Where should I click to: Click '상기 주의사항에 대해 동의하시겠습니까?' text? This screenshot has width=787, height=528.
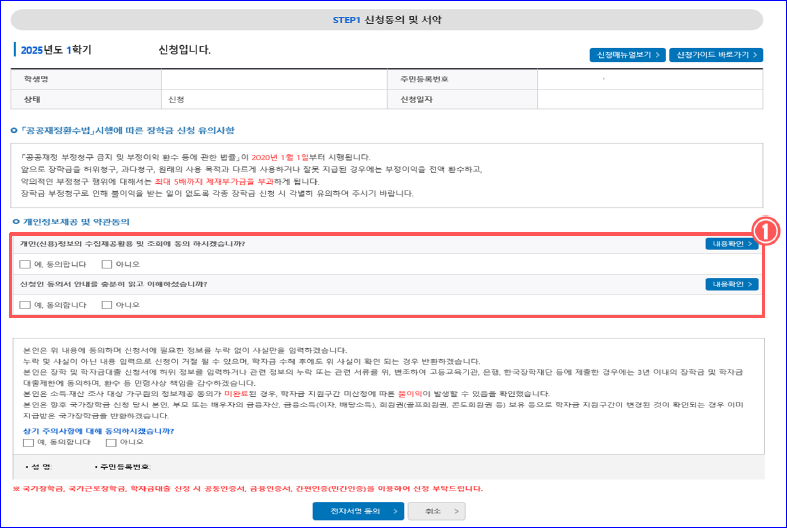(98, 431)
